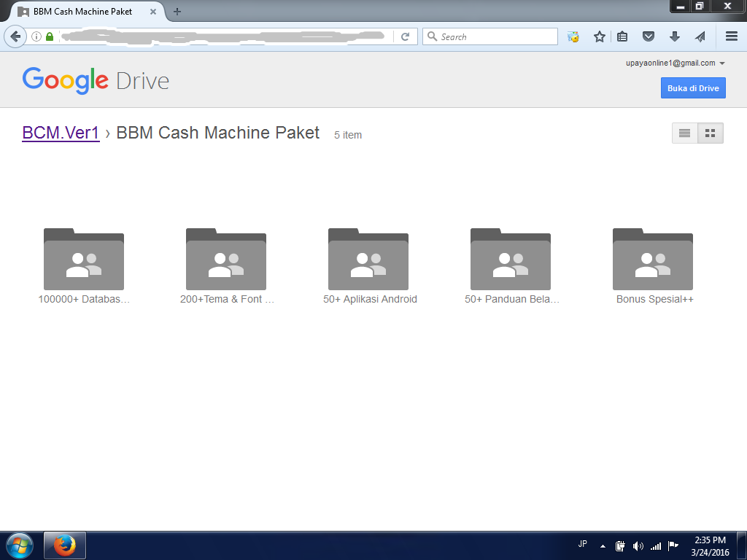Open the Firefox hamburger menu
This screenshot has height=560, width=747.
[x=732, y=36]
